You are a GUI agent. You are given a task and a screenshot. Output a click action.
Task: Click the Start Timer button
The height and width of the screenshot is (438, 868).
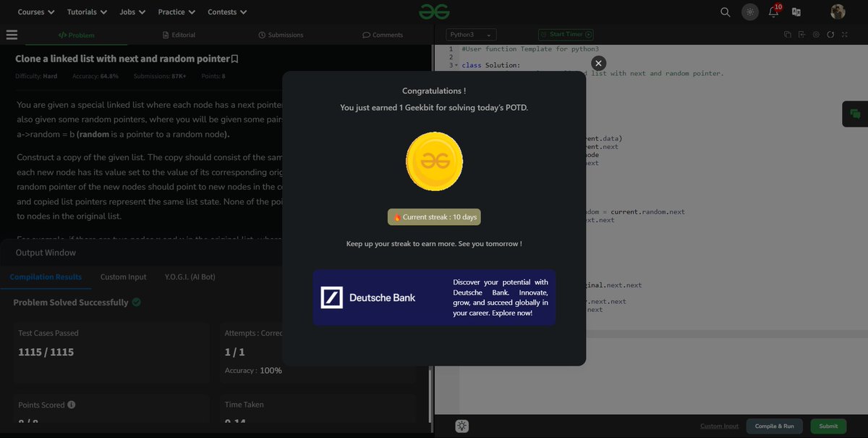click(566, 34)
